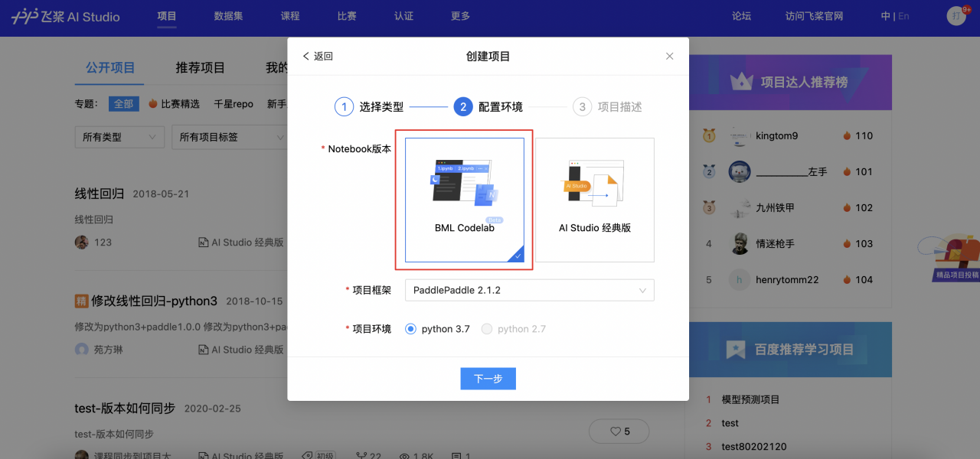
Task: Open the test-版本如何同步 project
Action: click(x=125, y=409)
